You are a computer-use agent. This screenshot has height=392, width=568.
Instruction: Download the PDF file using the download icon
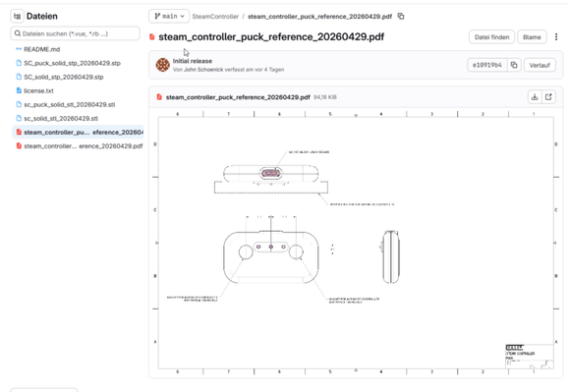535,97
